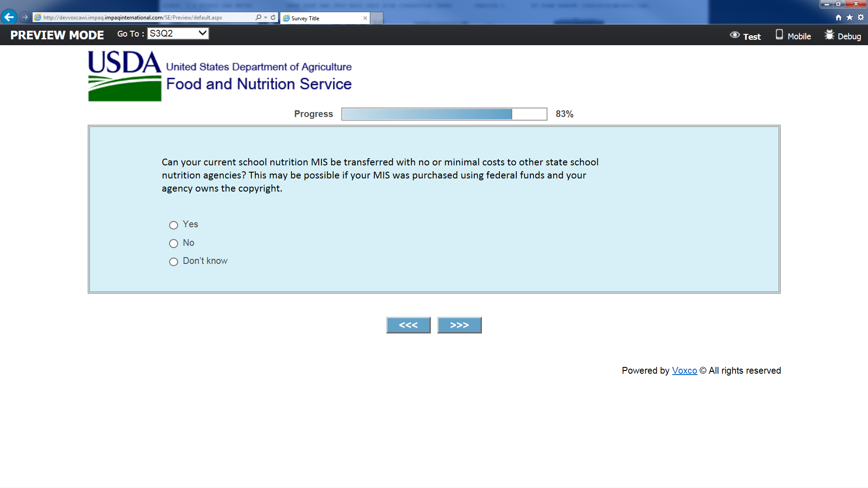Go to previous question with <<< button
The width and height of the screenshot is (868, 488).
pos(408,325)
